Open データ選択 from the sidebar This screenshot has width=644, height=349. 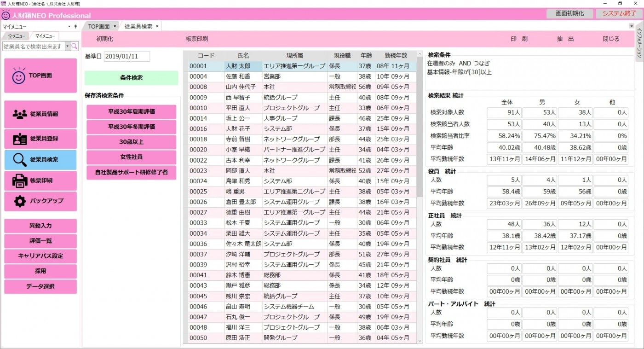coord(40,286)
